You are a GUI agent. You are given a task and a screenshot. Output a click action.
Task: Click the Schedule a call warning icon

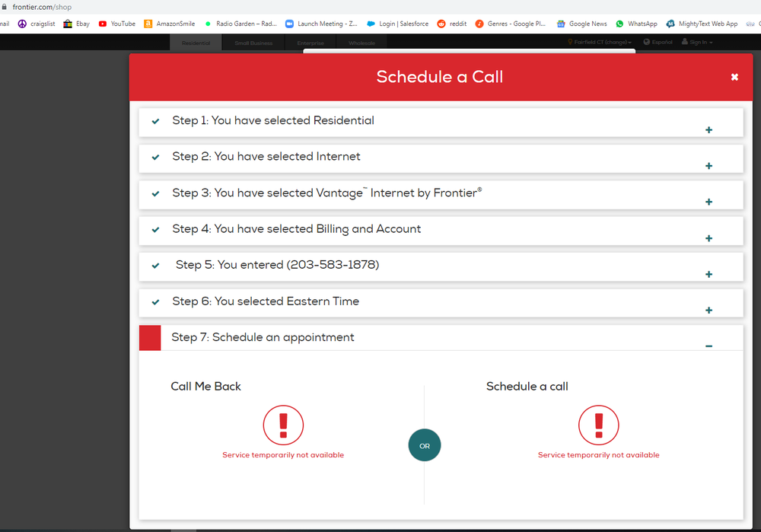(x=598, y=425)
